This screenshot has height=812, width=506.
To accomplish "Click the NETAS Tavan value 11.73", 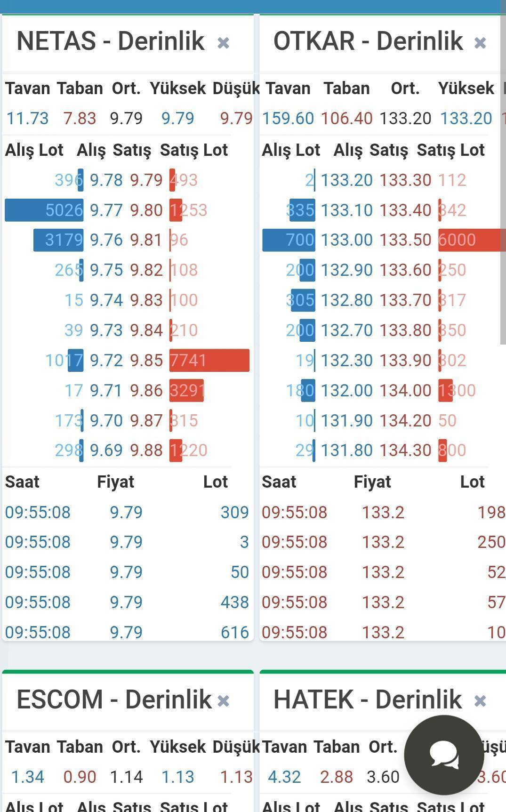I will [x=27, y=118].
